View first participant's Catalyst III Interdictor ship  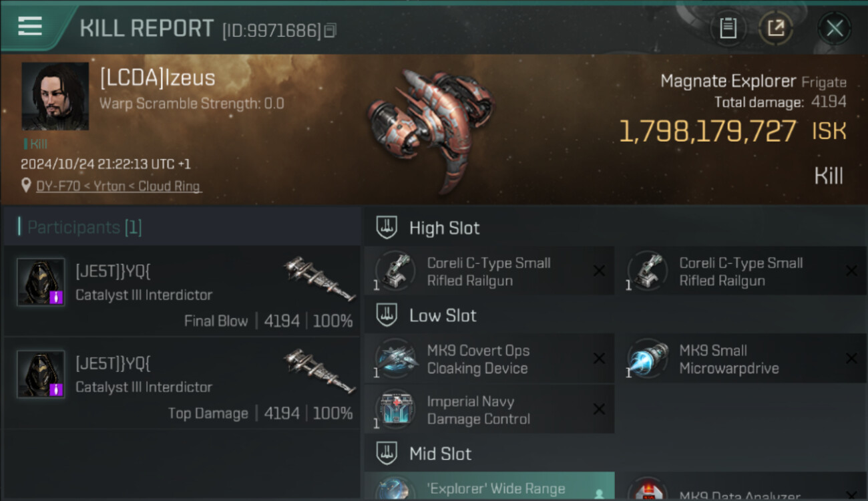319,279
